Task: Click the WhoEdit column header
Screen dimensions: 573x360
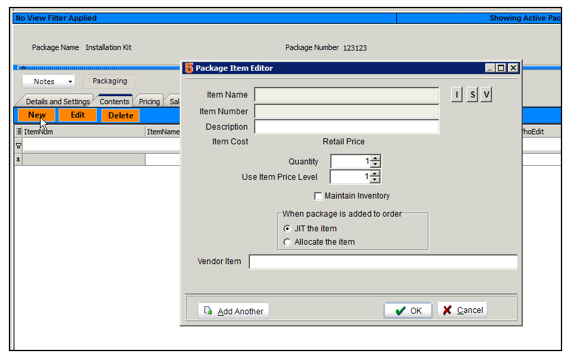Action: tap(542, 132)
